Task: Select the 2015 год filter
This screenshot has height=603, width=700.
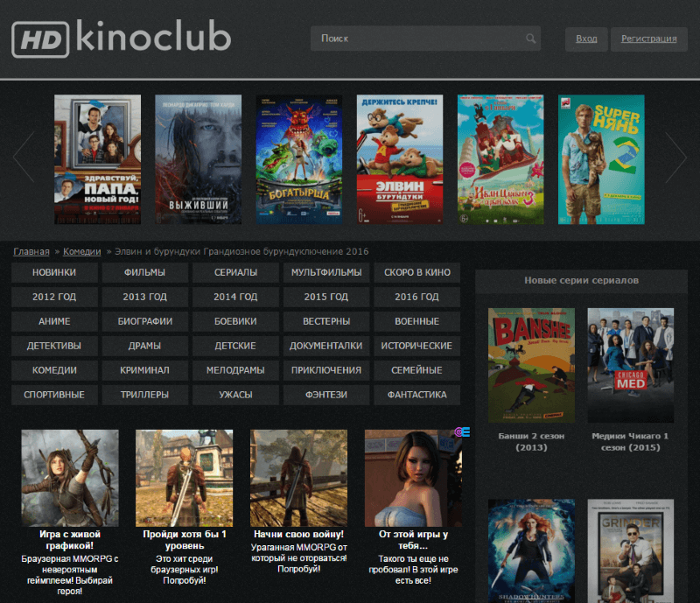Action: [x=326, y=297]
